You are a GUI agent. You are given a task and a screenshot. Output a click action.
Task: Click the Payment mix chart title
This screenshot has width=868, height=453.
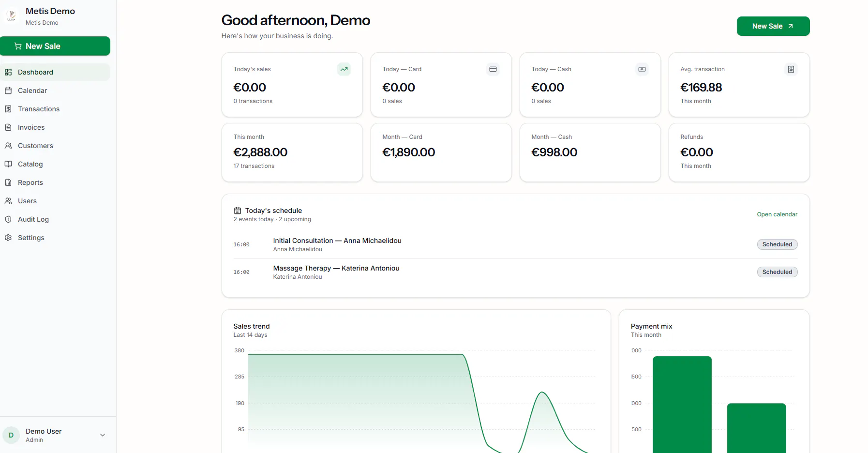pyautogui.click(x=652, y=326)
